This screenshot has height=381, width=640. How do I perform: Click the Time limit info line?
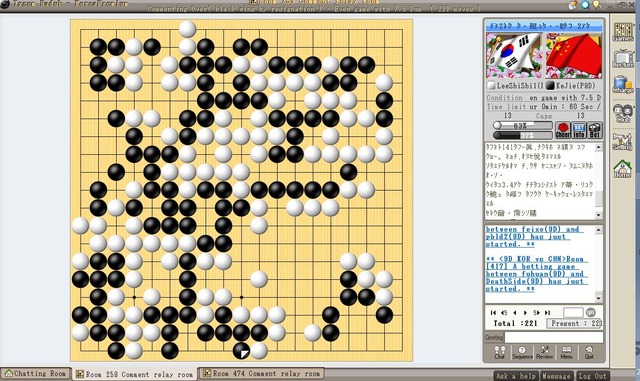544,107
